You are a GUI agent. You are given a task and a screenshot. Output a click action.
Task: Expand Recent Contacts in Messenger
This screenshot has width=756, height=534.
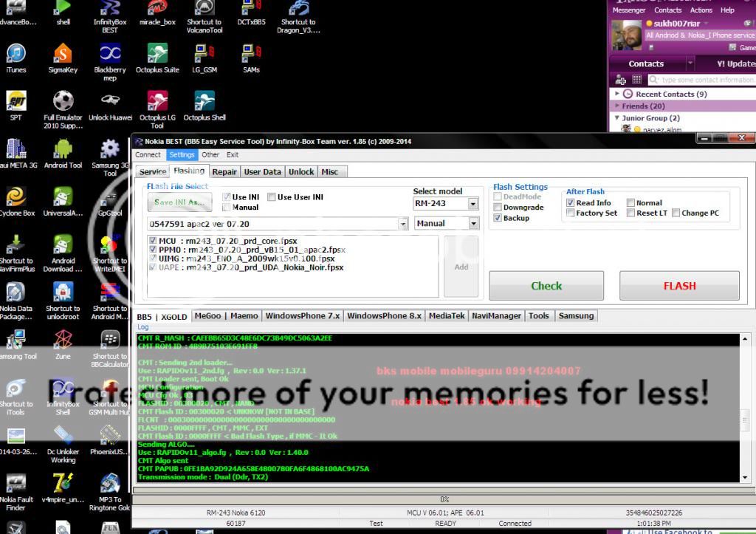[617, 94]
